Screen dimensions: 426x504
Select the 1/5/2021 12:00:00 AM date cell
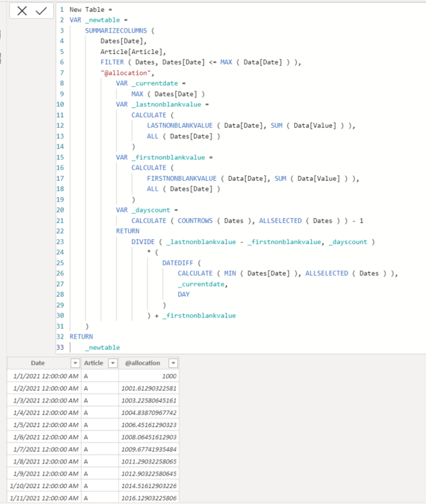pyautogui.click(x=44, y=425)
